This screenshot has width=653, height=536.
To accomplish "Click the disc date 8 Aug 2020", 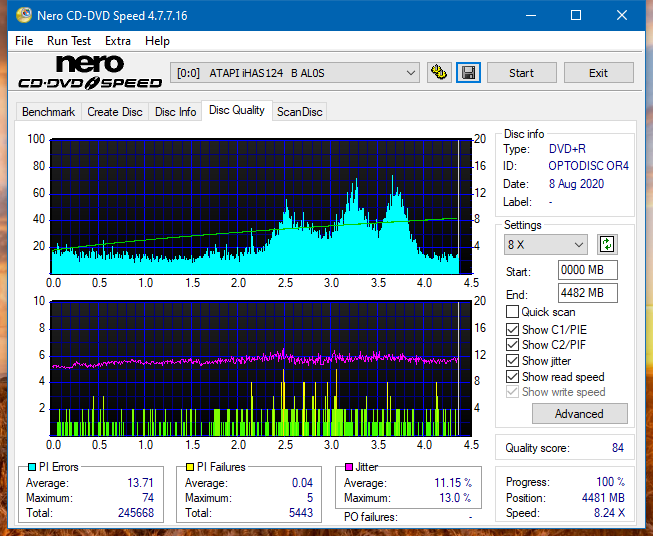I will pos(576,184).
